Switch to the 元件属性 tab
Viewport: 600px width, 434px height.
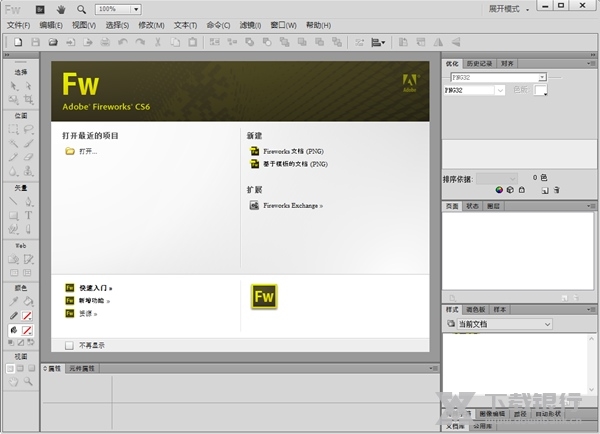(82, 369)
